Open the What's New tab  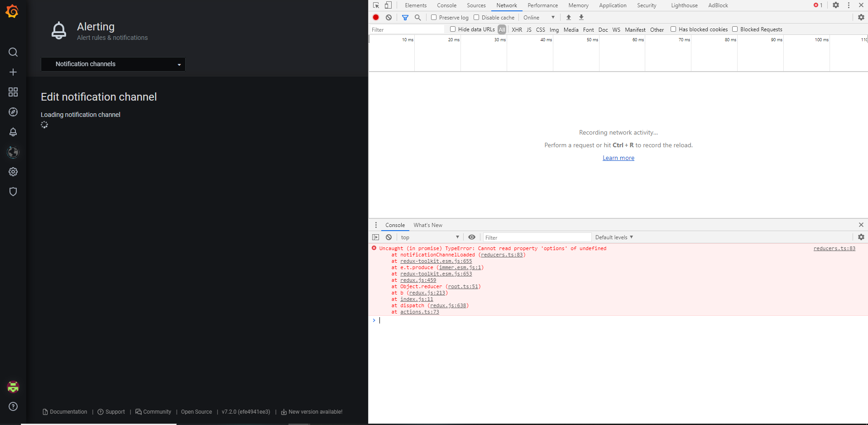427,225
